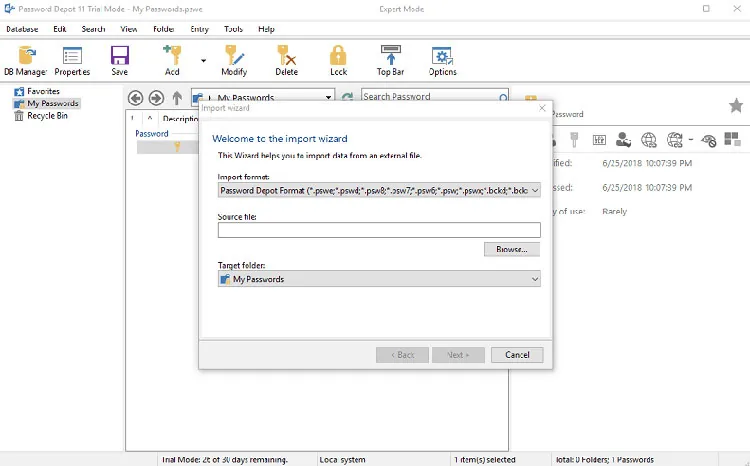
Task: Open the Recycle Bin folder
Action: tap(41, 116)
